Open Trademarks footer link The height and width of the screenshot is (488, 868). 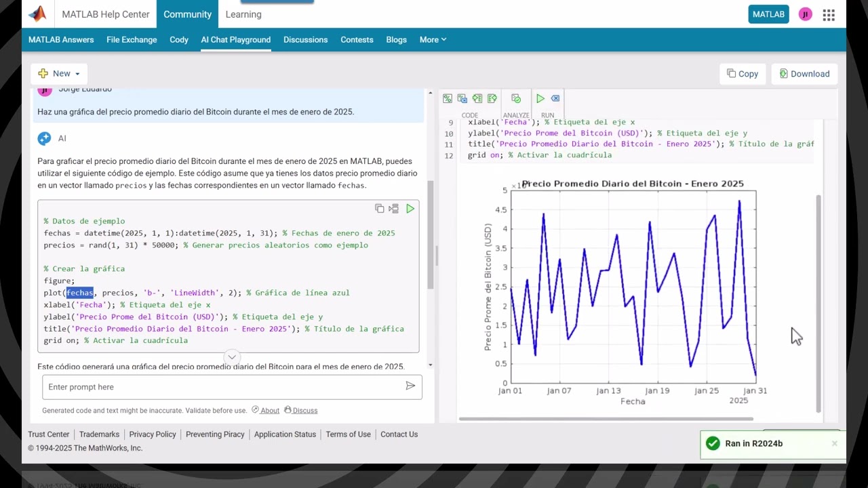tap(99, 434)
